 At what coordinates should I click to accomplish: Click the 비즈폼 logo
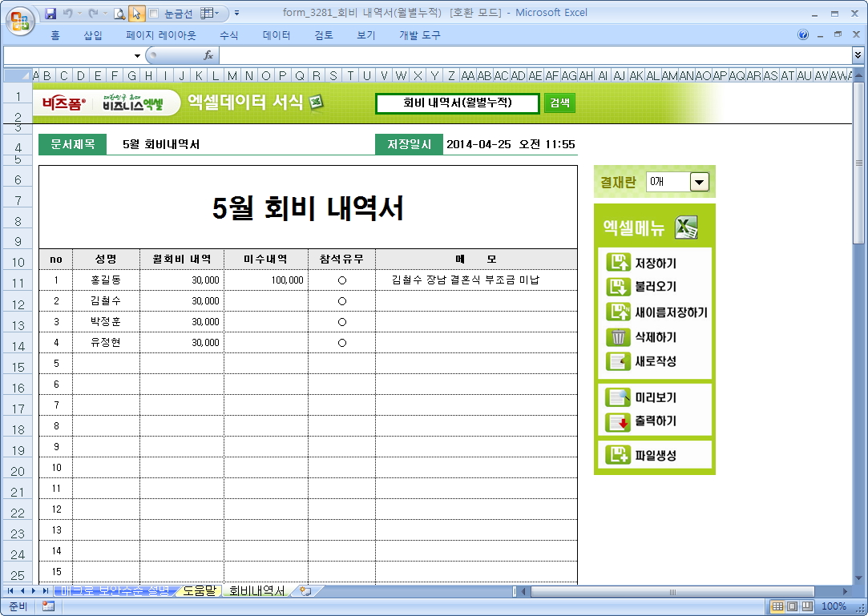tap(64, 103)
